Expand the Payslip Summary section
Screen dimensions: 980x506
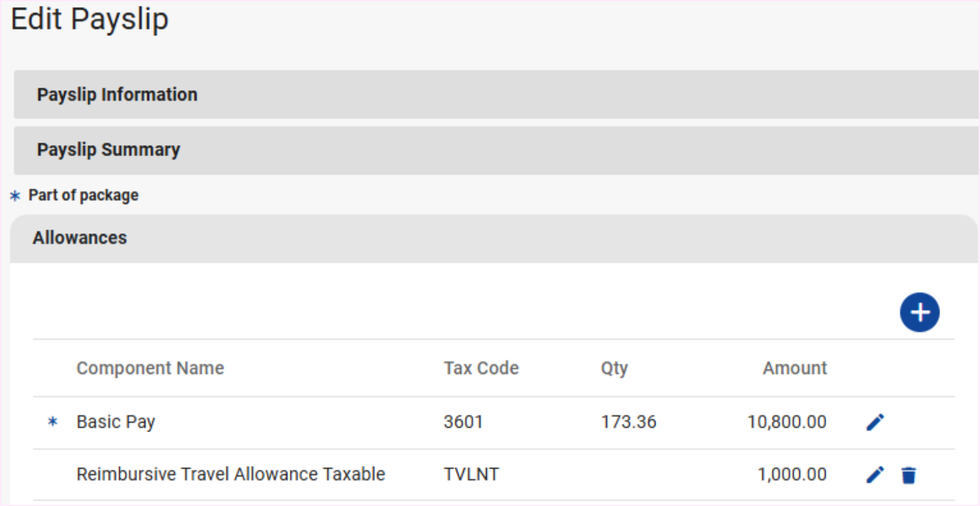(x=109, y=150)
